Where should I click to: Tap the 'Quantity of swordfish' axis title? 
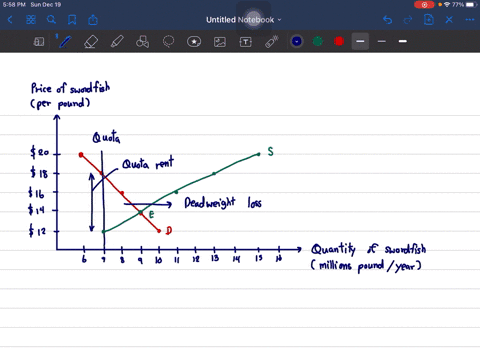[x=368, y=249]
